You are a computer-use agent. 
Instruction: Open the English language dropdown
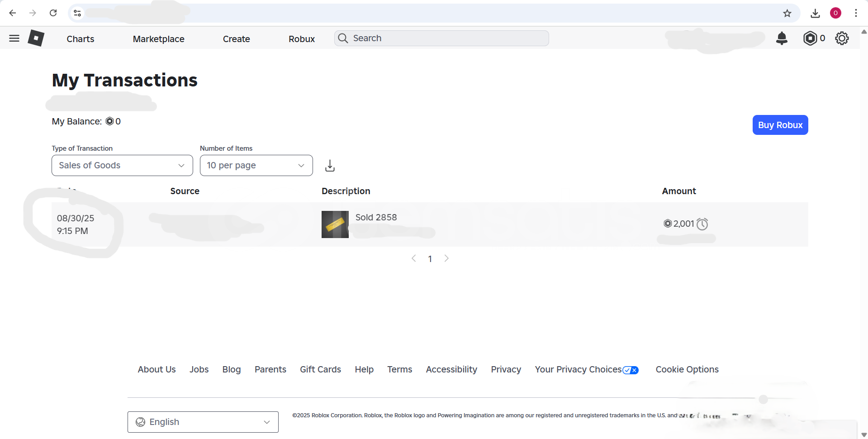click(x=203, y=422)
